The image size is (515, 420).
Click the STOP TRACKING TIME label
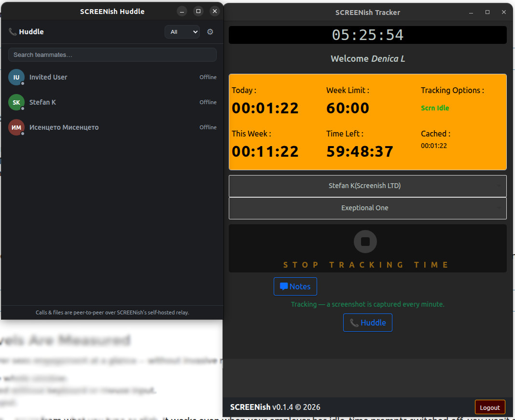(x=366, y=265)
